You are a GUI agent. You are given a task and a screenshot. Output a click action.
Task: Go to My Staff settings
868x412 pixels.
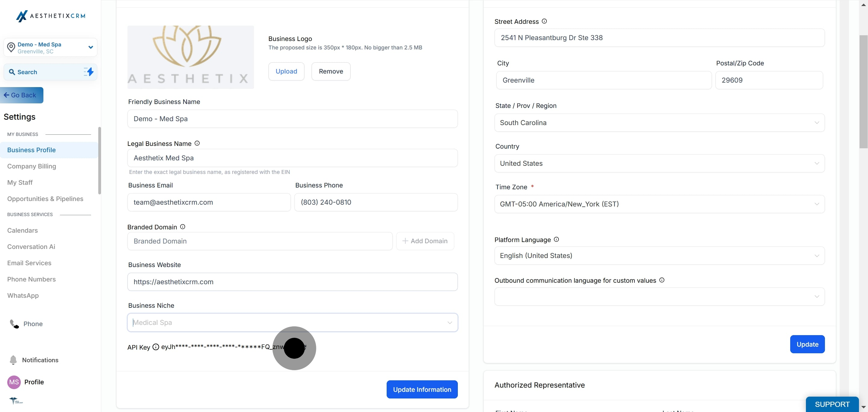click(20, 183)
